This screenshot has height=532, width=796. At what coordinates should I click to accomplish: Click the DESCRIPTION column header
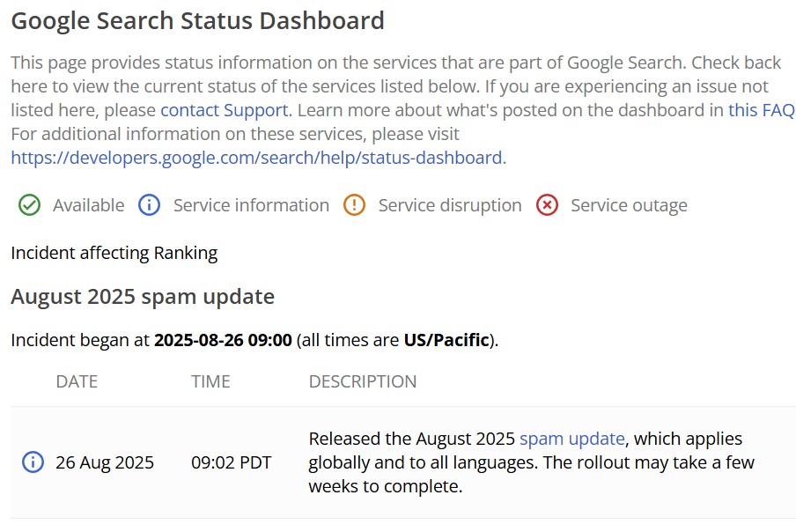[362, 381]
